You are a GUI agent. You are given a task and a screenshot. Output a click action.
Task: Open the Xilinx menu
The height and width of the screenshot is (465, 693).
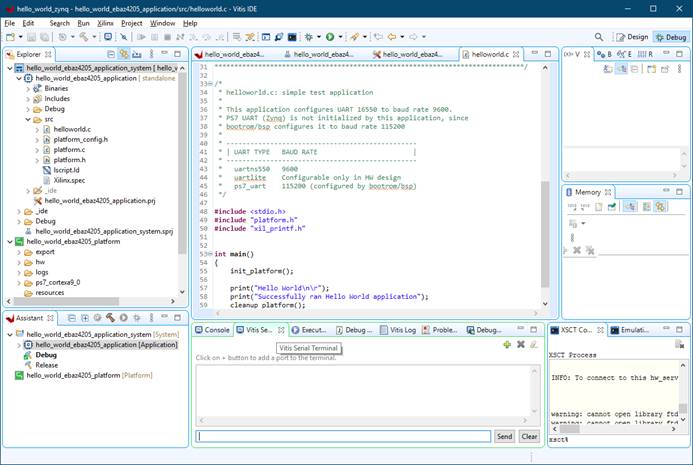pyautogui.click(x=105, y=22)
